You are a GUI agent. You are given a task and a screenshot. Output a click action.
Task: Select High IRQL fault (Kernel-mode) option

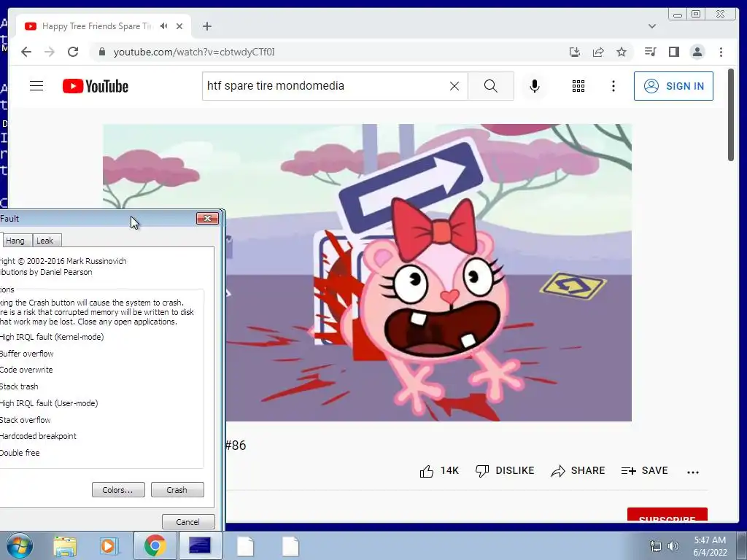coord(52,337)
